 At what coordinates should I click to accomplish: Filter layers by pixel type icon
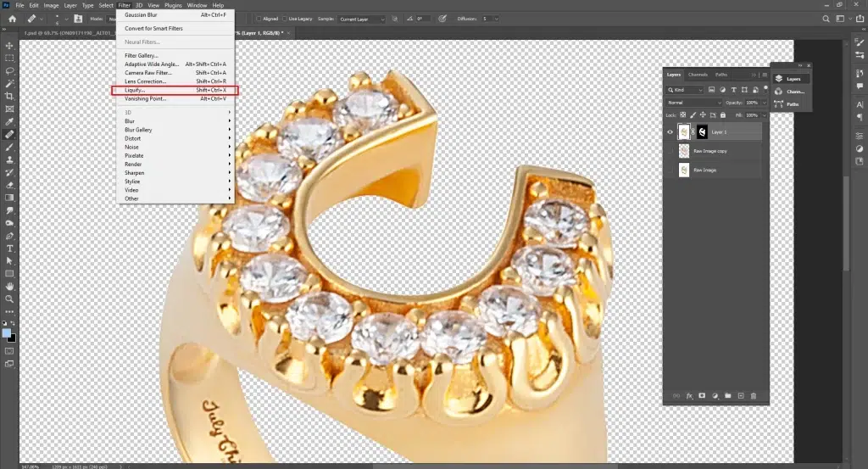711,90
